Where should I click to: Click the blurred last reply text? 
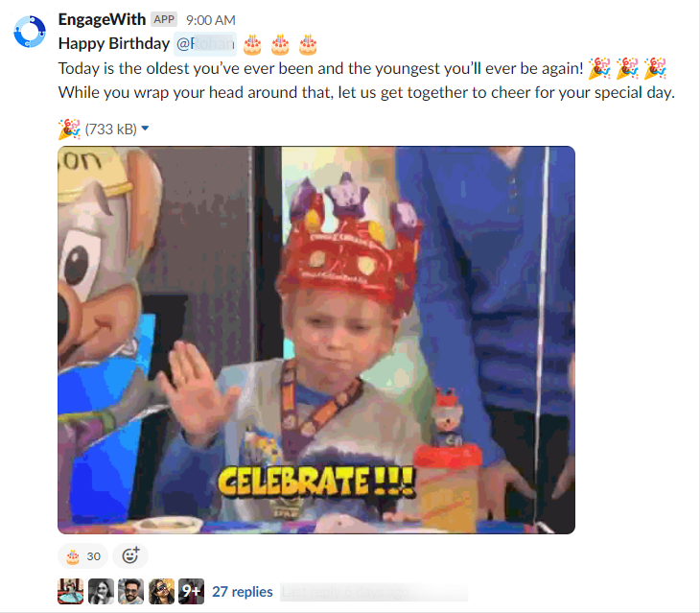click(374, 592)
